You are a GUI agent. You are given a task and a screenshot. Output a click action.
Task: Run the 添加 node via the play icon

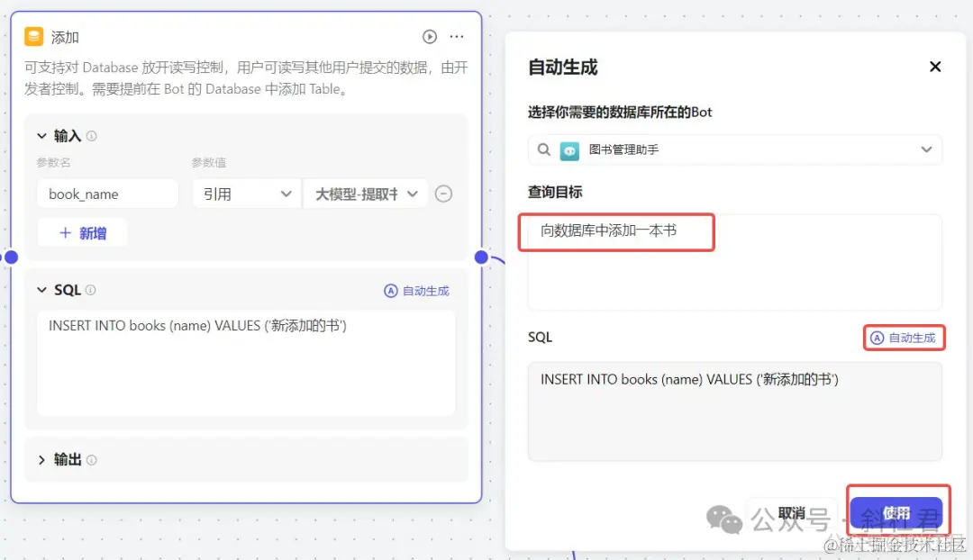430,36
